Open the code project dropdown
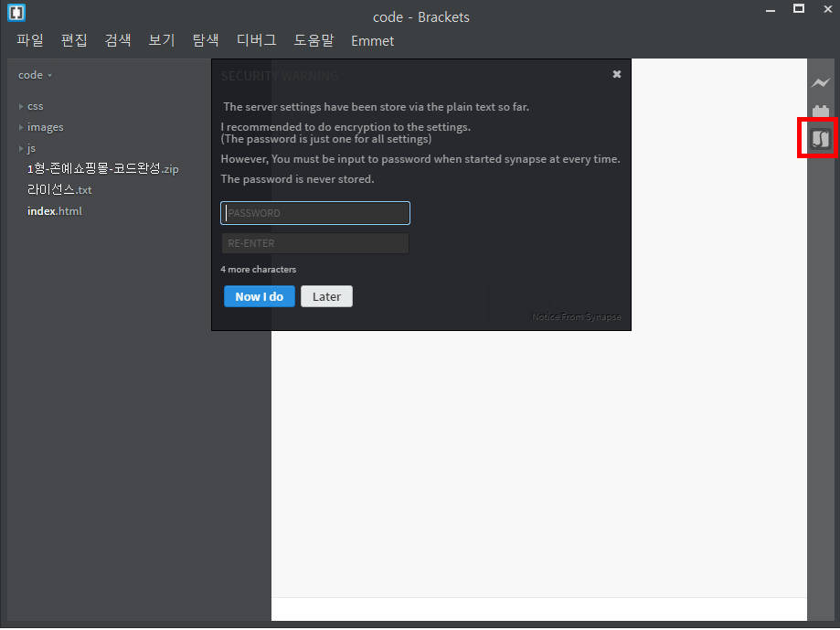 click(36, 75)
